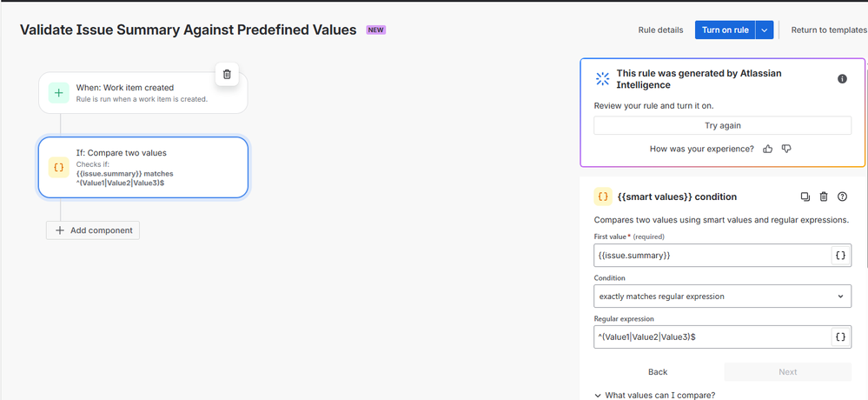Open help for smart values condition
Viewport: 868px width, 400px height.
843,197
